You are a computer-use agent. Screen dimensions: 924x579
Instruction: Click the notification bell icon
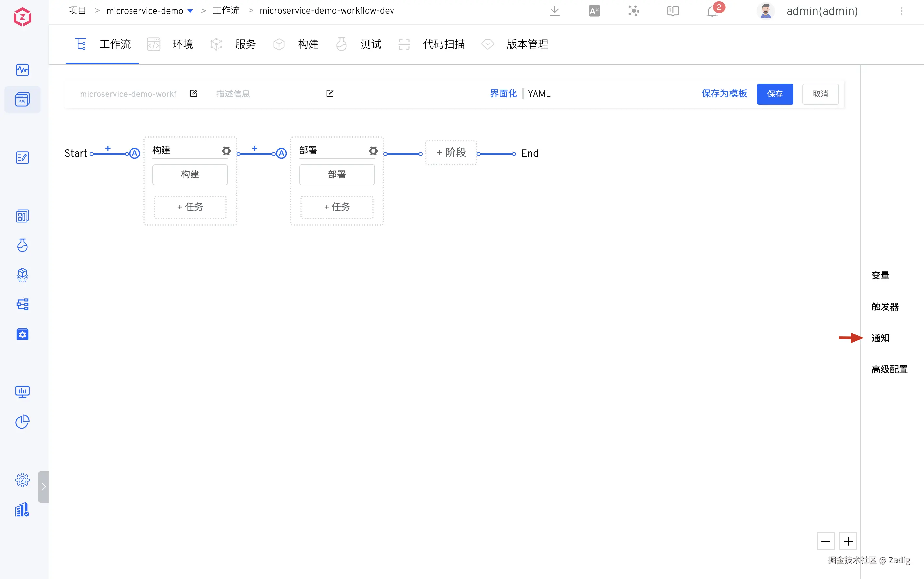pyautogui.click(x=712, y=11)
